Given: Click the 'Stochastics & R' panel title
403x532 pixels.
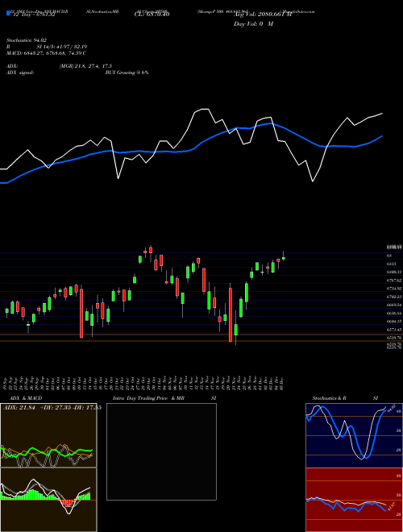Looking at the screenshot, I should click(330, 398).
